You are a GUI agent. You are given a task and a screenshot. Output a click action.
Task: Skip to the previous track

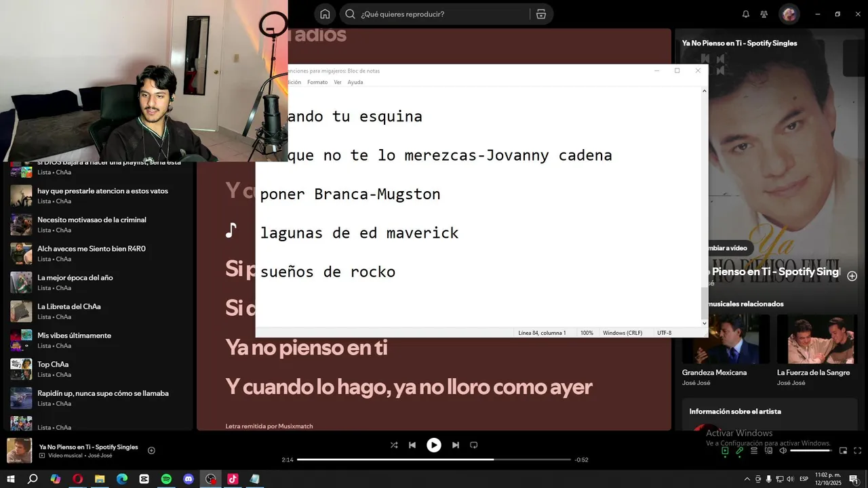point(412,445)
